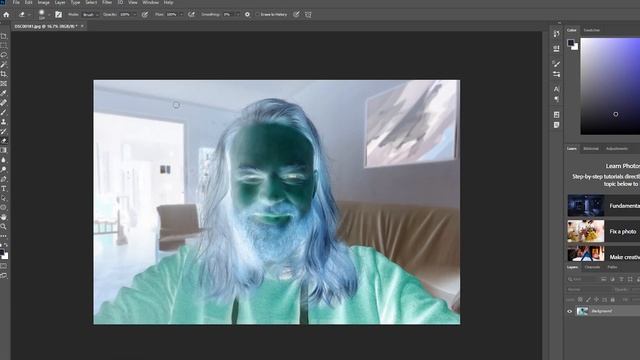Switch to the Channels tab
This screenshot has width=640, height=360.
point(592,267)
